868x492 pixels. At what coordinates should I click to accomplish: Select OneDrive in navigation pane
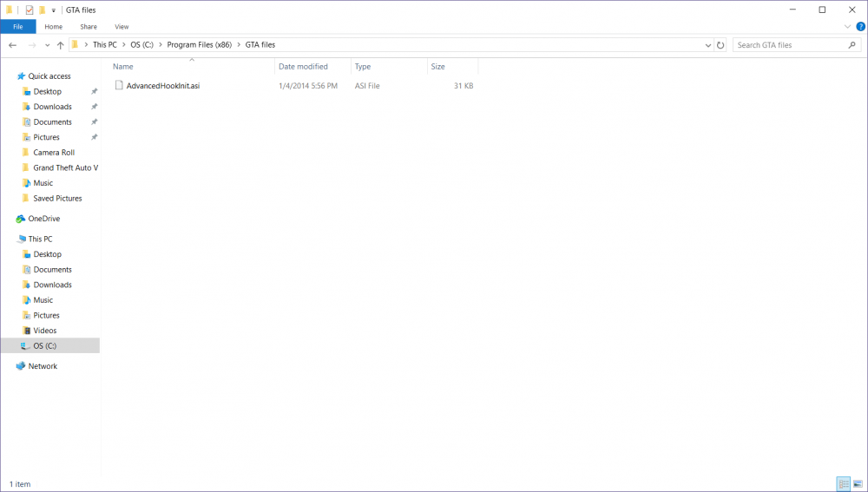(x=43, y=219)
